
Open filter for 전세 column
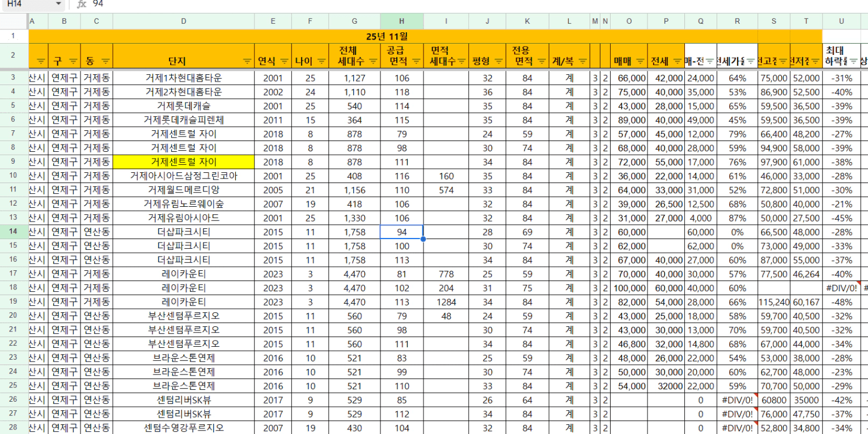pos(676,61)
